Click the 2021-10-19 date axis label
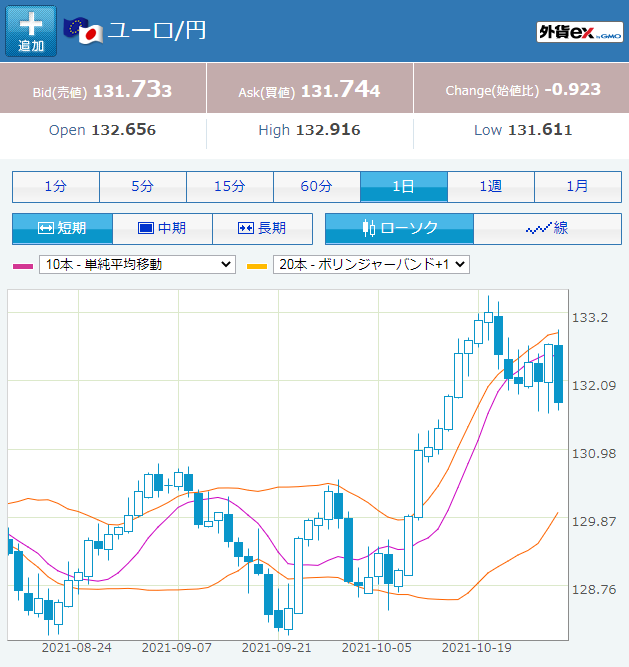 (x=476, y=648)
